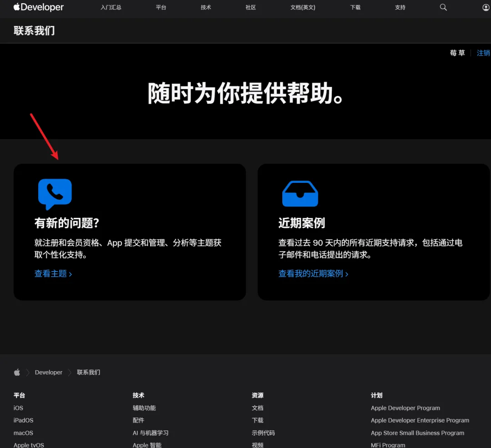
Task: Open App Store Small Business Program link
Action: click(417, 433)
